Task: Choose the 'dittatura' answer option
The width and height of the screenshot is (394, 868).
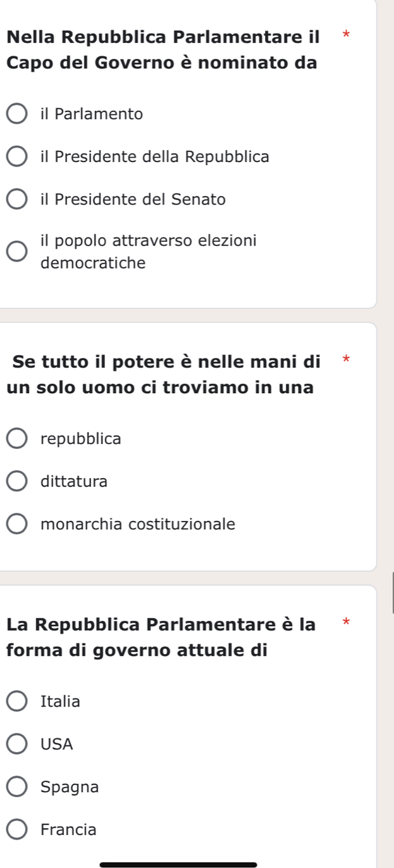Action: [17, 482]
